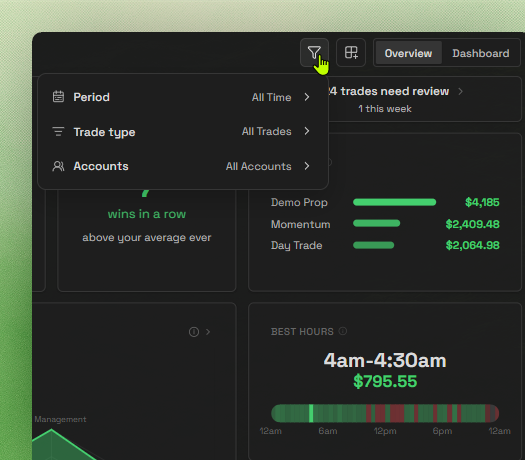
Task: Click the Management chart label
Action: [60, 419]
